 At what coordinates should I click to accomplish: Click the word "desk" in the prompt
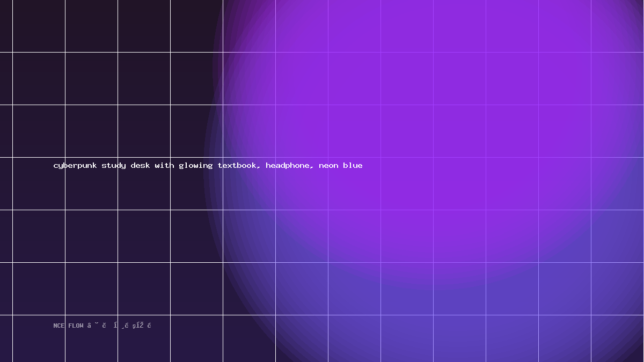[x=141, y=166]
